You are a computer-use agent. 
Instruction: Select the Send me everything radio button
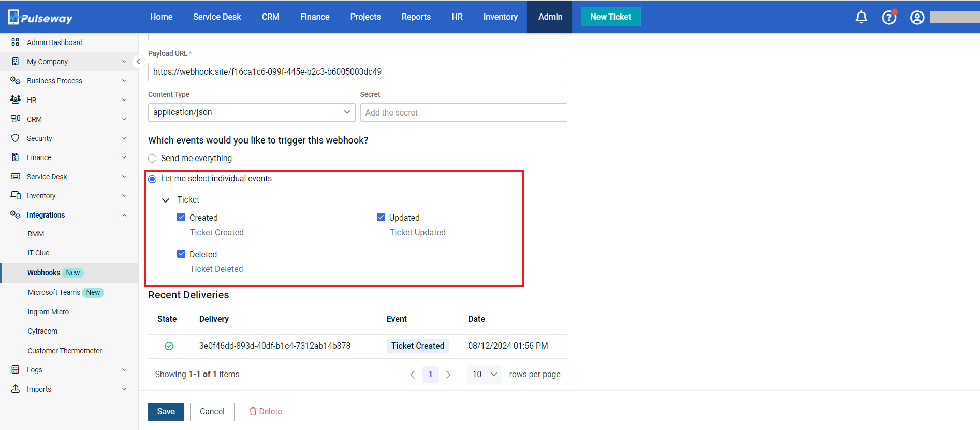(x=152, y=159)
